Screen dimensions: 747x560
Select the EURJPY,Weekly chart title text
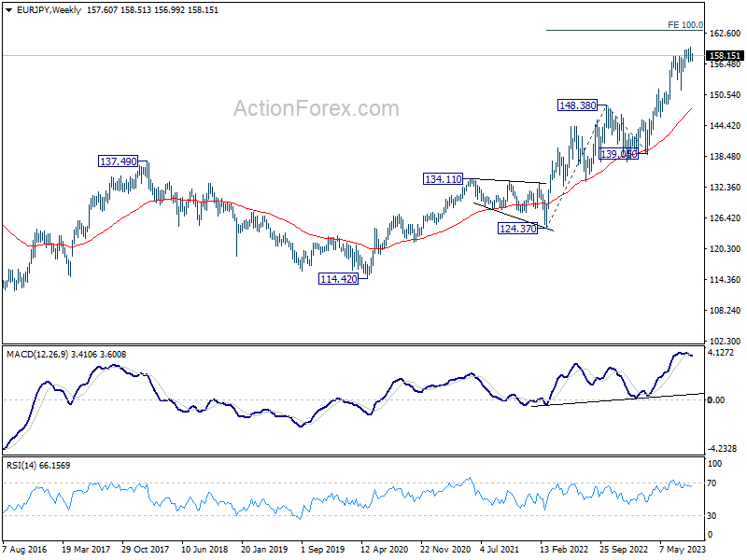point(49,10)
